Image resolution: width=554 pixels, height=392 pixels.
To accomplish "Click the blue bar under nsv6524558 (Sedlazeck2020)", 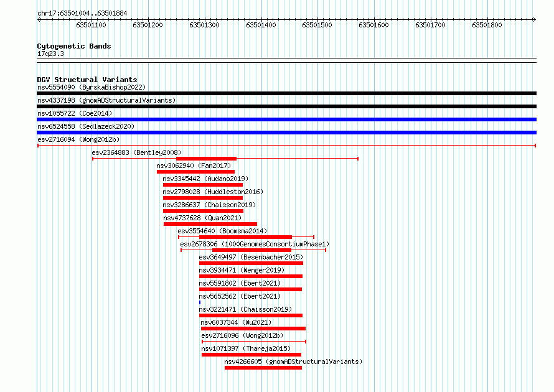I will coord(286,133).
